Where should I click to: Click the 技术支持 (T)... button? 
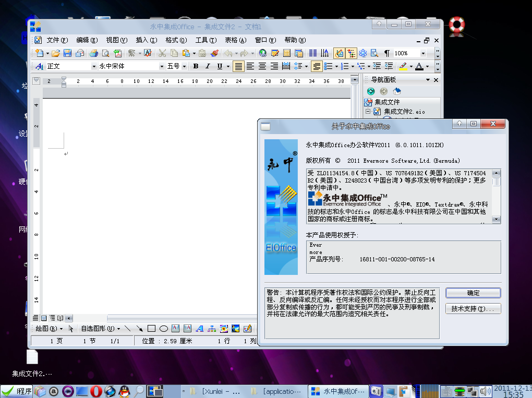[x=473, y=309]
